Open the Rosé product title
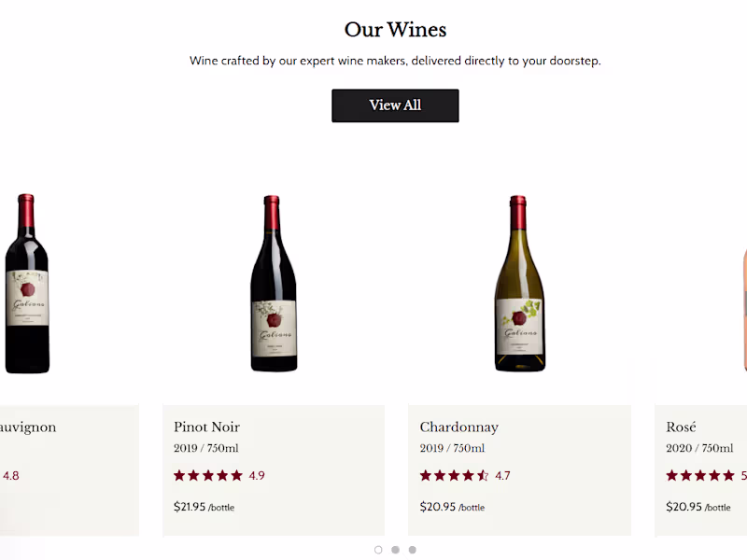Image resolution: width=747 pixels, height=560 pixels. [681, 427]
